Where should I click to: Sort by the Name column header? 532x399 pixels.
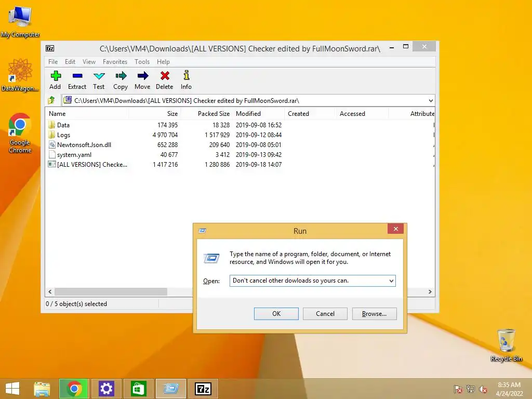coord(87,114)
